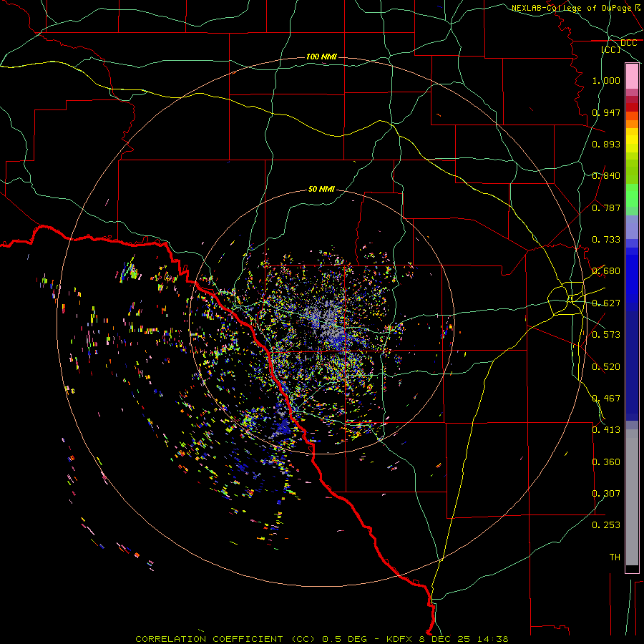
Task: Select the 0.467 legend value
Action: point(606,399)
